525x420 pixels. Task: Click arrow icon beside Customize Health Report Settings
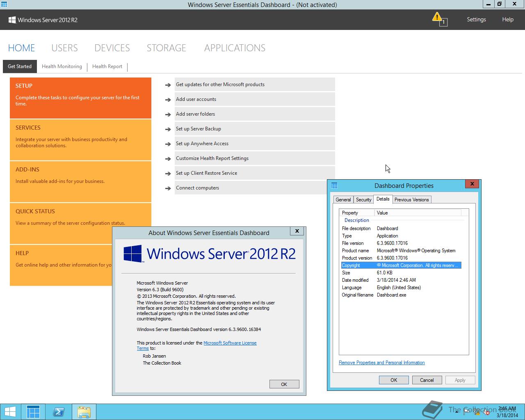click(168, 159)
